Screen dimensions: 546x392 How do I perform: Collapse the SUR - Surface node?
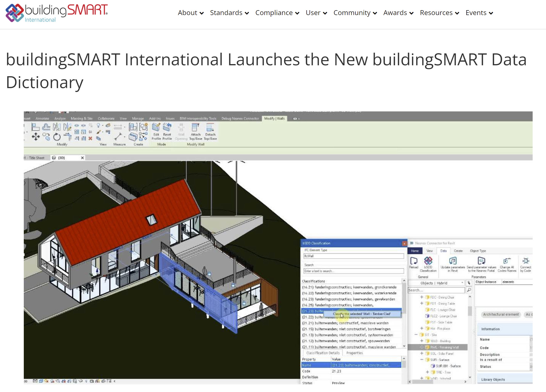pyautogui.click(x=421, y=360)
